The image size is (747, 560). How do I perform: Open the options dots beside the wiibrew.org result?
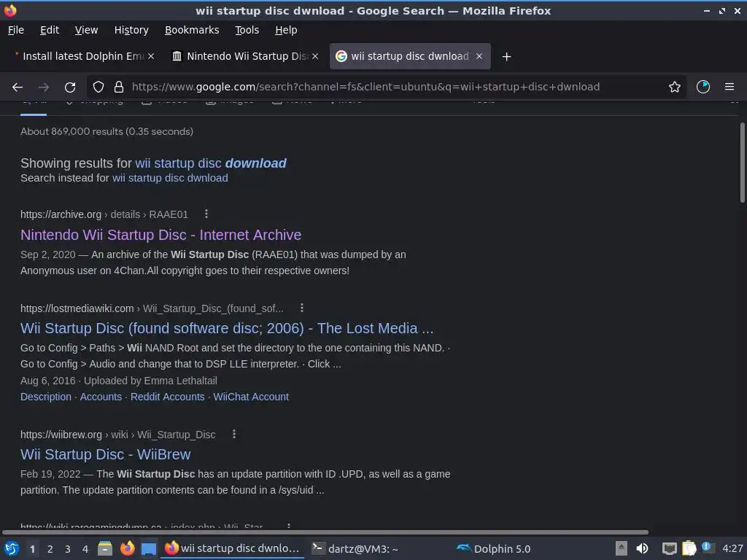point(234,435)
